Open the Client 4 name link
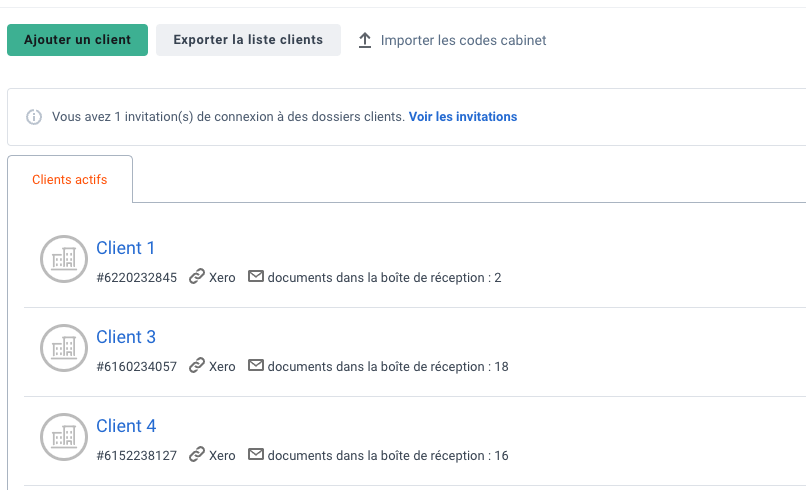The image size is (806, 490). (x=126, y=426)
